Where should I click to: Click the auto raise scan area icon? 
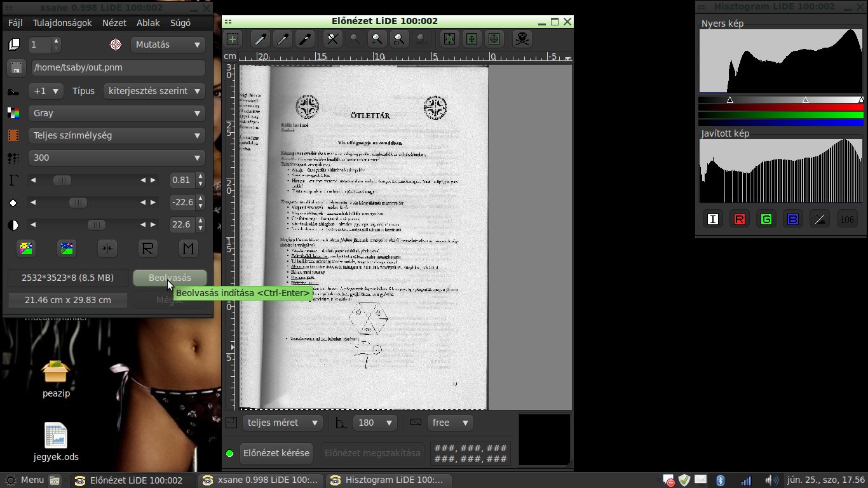coord(471,39)
